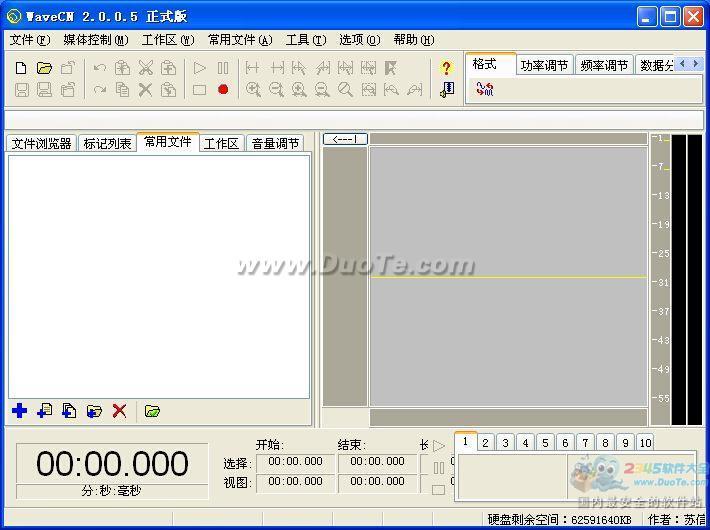Click the redo arrow icon
This screenshot has width=710, height=530.
(100, 90)
